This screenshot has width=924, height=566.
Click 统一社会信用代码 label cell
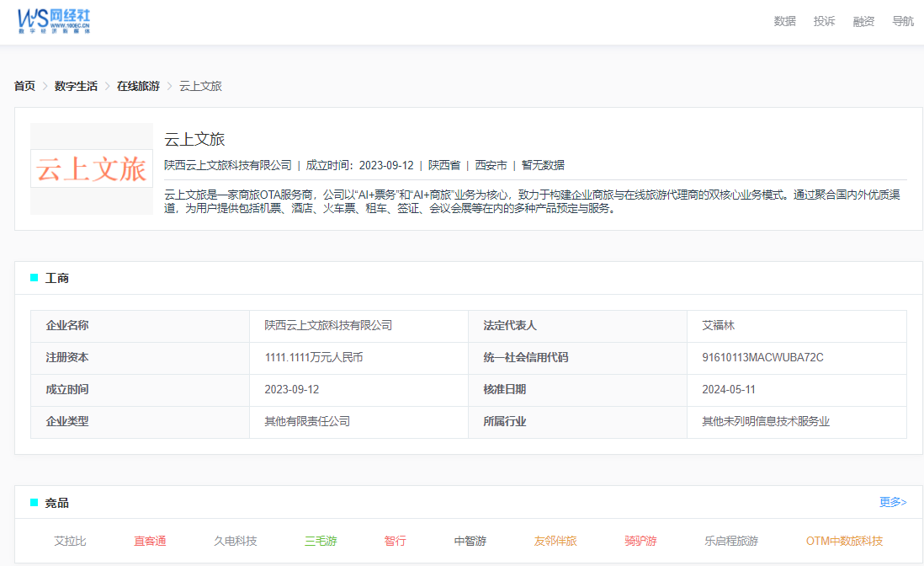[x=577, y=358]
